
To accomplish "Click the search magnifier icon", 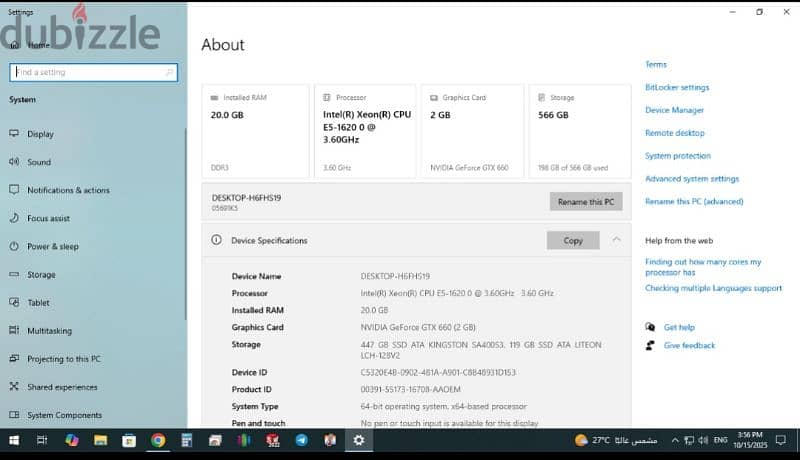I will [x=169, y=72].
